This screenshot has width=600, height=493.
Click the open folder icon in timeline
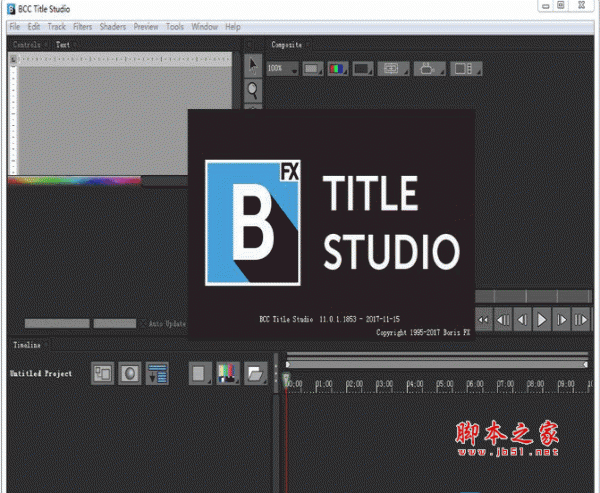click(256, 373)
